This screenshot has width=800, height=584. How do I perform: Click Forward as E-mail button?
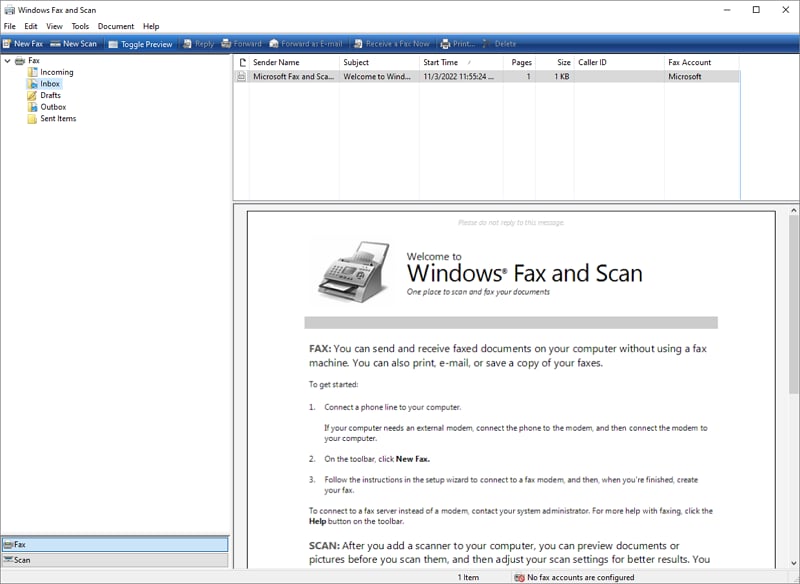[x=306, y=44]
